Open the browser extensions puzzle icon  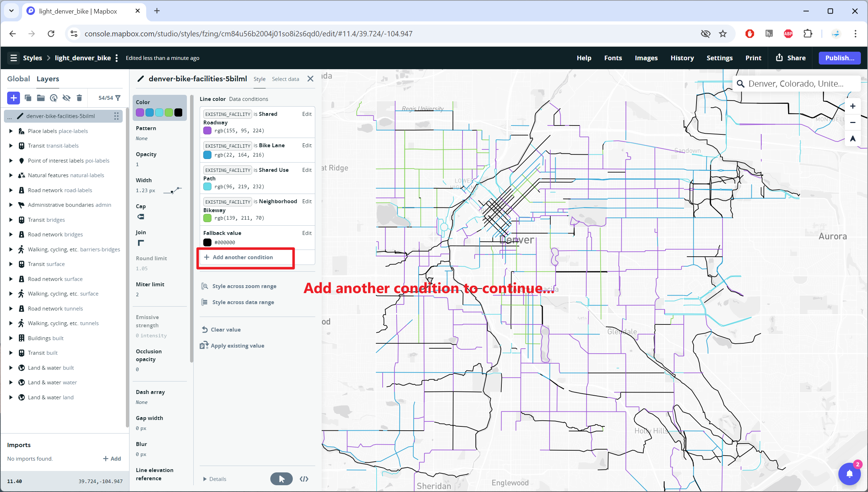click(808, 34)
